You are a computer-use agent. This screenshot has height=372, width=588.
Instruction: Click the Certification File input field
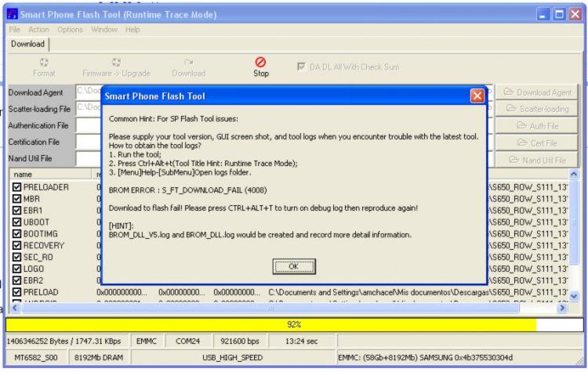(x=89, y=142)
